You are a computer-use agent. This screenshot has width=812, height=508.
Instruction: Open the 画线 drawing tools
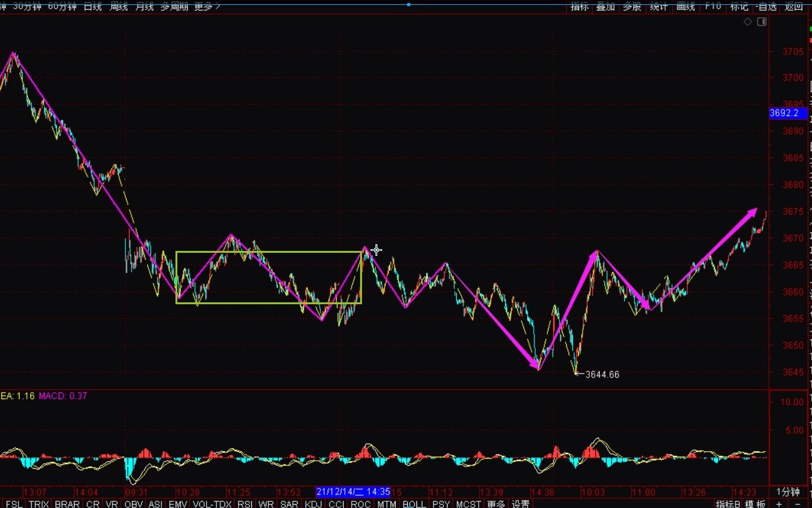click(685, 6)
